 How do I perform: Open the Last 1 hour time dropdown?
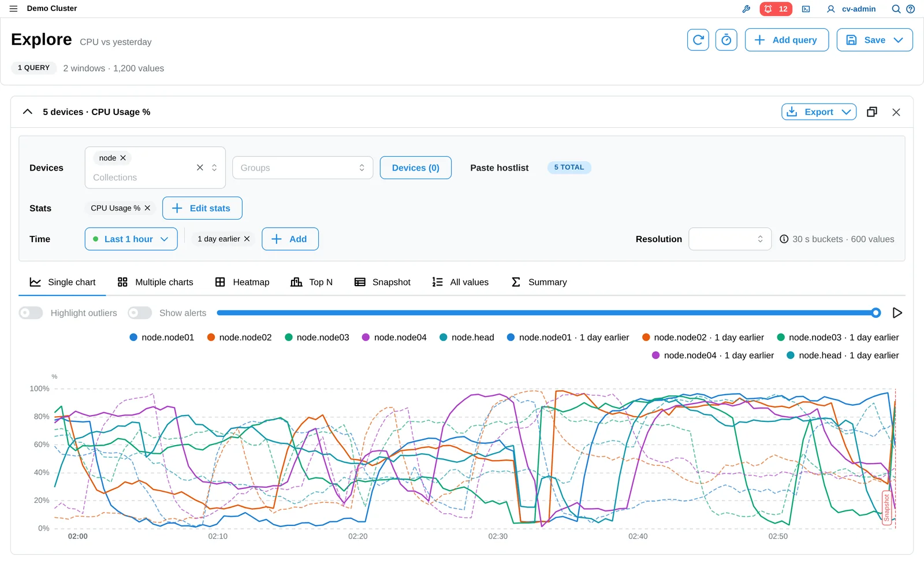[x=131, y=239]
